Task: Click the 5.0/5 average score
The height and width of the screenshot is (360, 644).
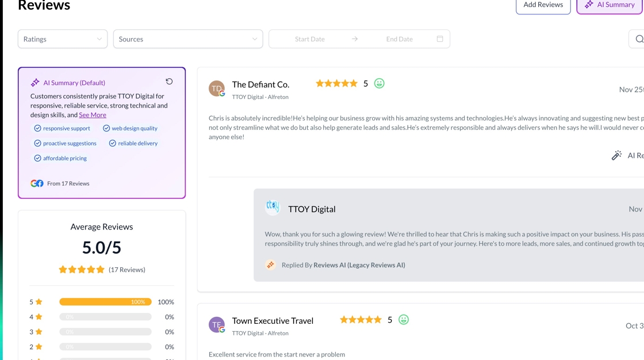Action: 101,247
